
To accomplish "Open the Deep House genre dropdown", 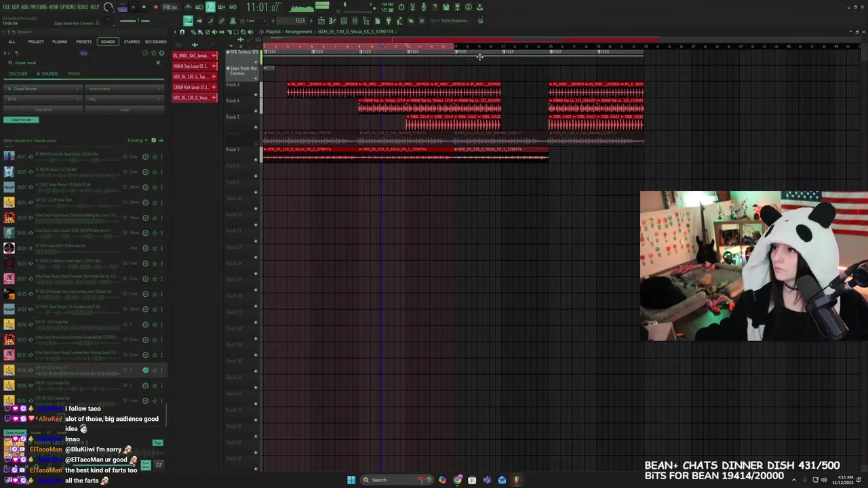I will coord(43,89).
